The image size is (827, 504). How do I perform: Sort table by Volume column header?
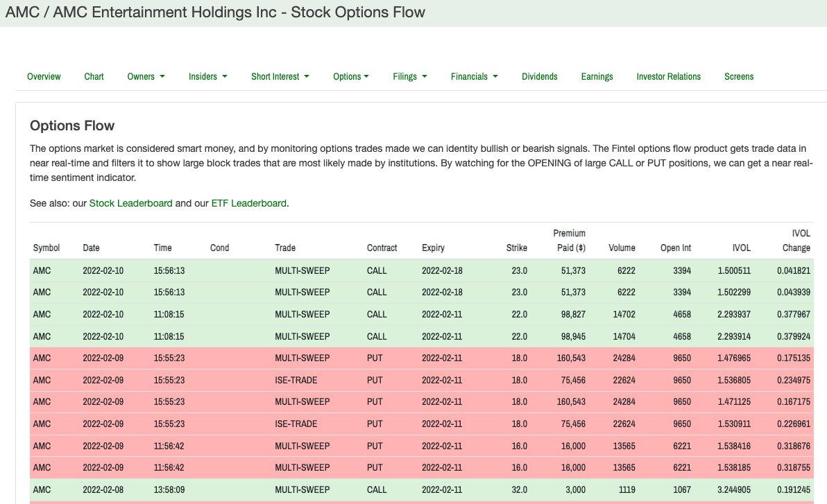[x=622, y=247]
